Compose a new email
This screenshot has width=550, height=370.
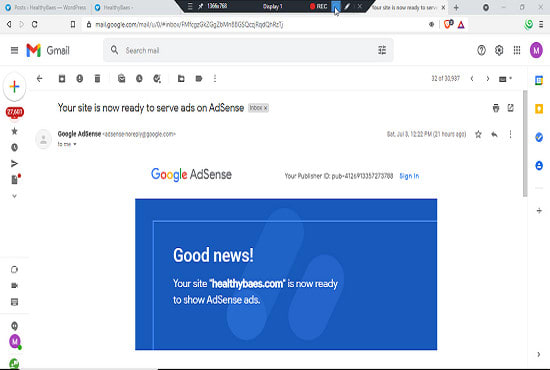(14, 87)
